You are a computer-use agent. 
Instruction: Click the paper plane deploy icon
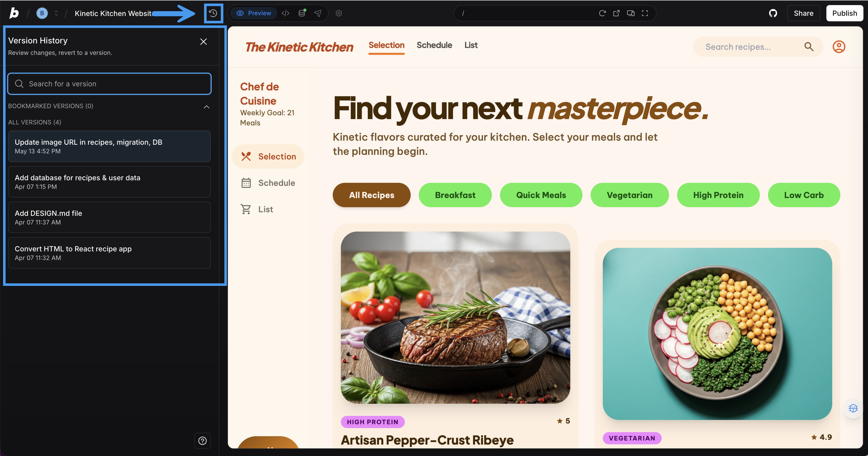click(x=318, y=13)
